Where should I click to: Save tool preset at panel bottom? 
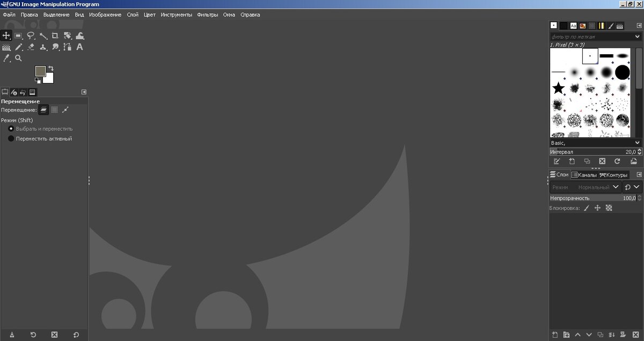tap(12, 335)
